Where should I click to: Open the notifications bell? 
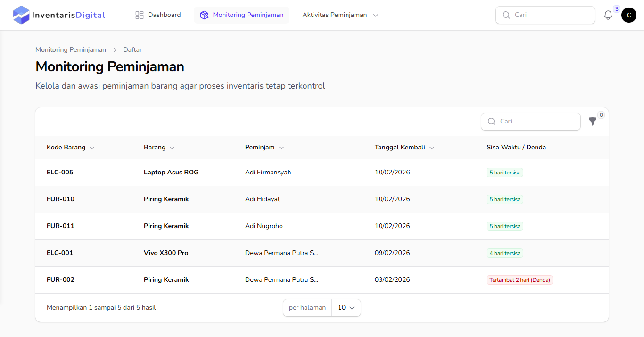(608, 15)
